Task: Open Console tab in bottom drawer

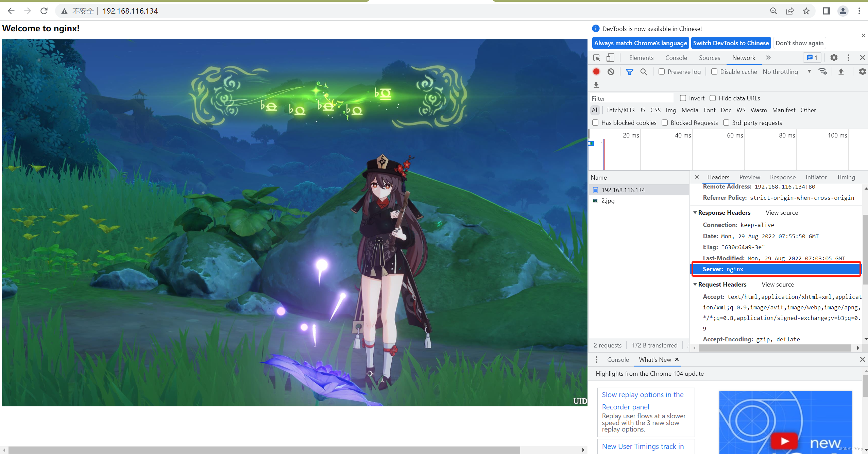Action: [618, 359]
